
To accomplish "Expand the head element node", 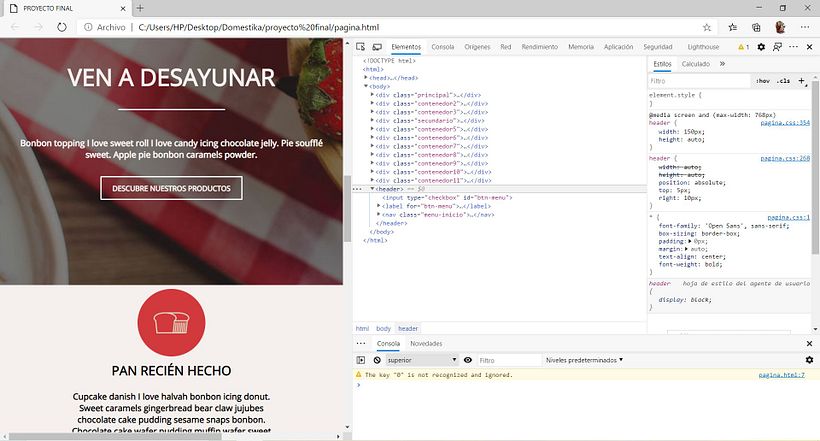I will click(x=366, y=77).
